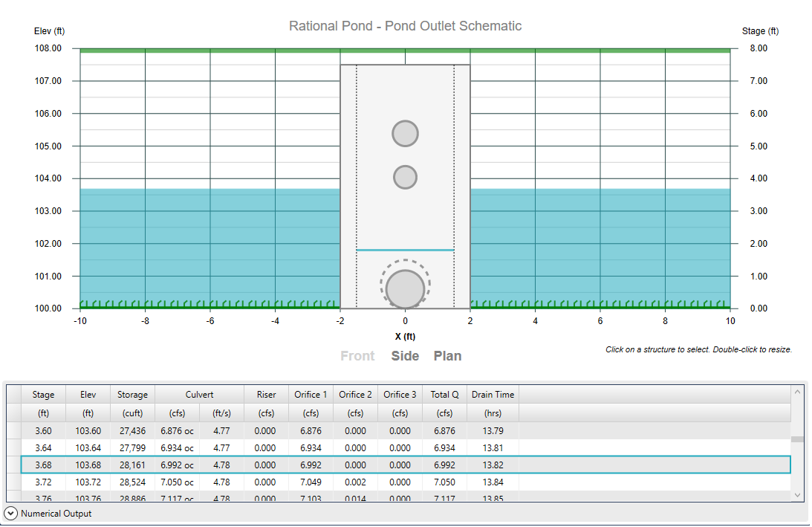Click the Side view label
This screenshot has height=527, width=812.
[405, 356]
